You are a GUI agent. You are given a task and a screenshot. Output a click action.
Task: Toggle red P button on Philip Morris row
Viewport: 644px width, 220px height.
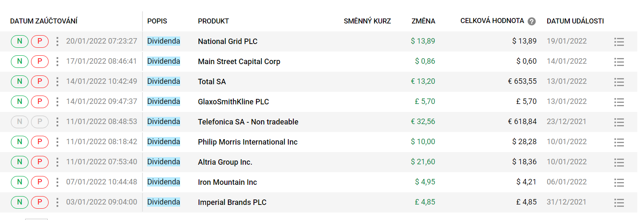pyautogui.click(x=40, y=142)
